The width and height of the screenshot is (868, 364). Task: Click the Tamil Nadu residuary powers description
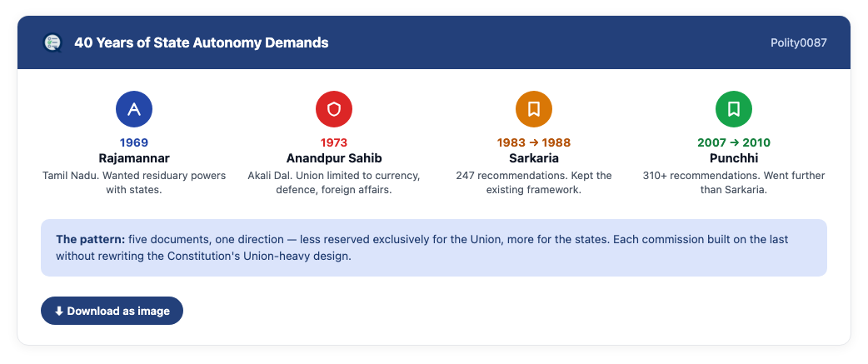click(134, 182)
